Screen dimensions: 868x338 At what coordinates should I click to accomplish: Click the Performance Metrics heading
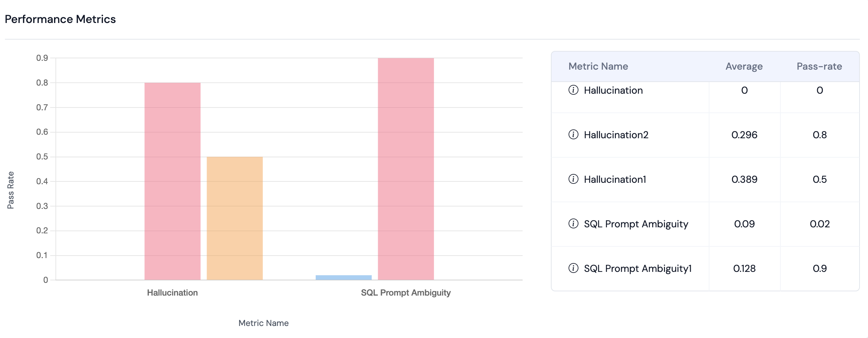tap(60, 19)
